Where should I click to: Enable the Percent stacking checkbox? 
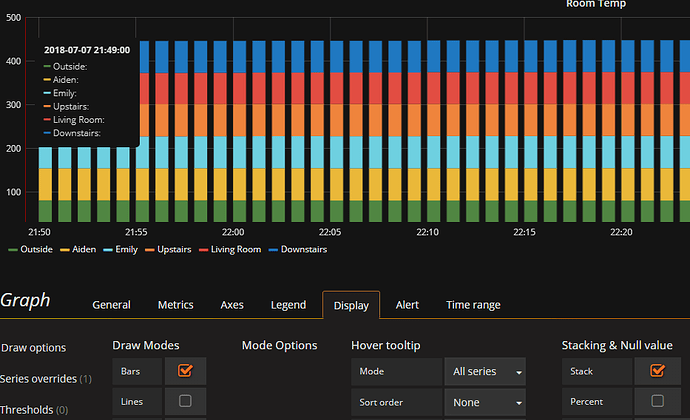[657, 401]
